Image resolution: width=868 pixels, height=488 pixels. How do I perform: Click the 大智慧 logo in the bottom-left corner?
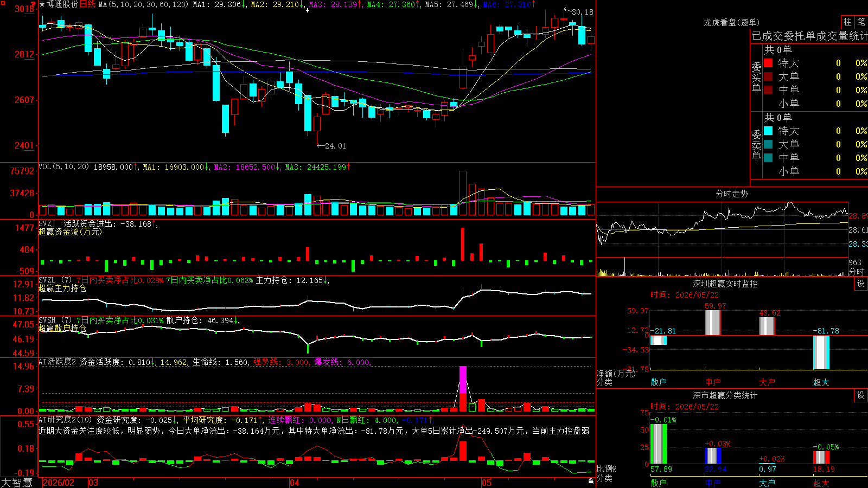click(x=17, y=483)
